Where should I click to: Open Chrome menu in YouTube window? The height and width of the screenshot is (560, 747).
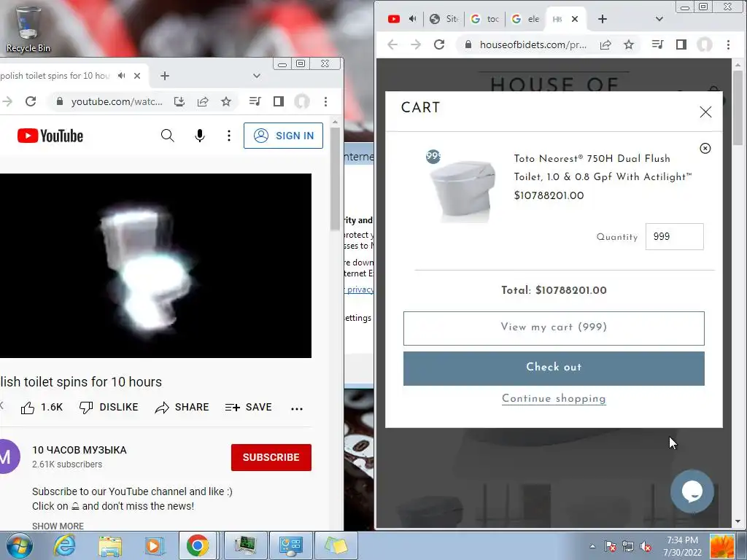point(326,101)
